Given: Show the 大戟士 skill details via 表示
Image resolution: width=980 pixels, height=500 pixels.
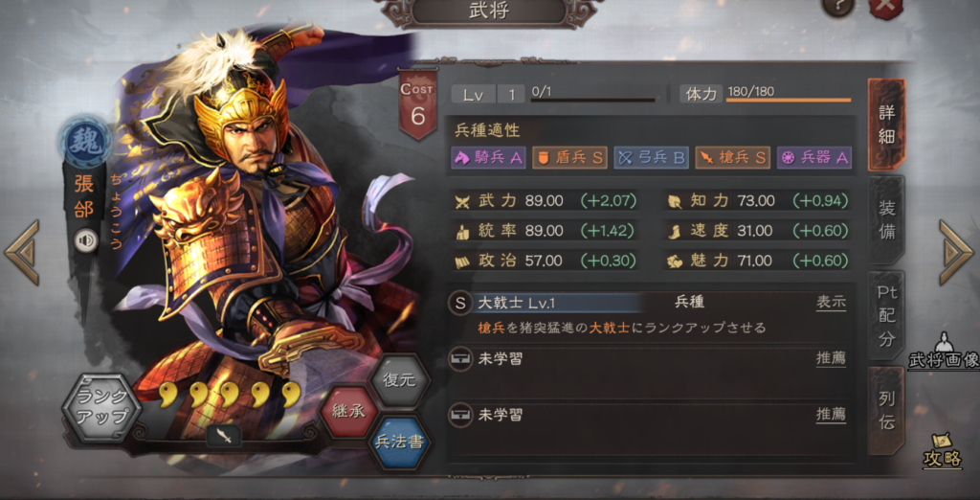Looking at the screenshot, I should pos(831,303).
